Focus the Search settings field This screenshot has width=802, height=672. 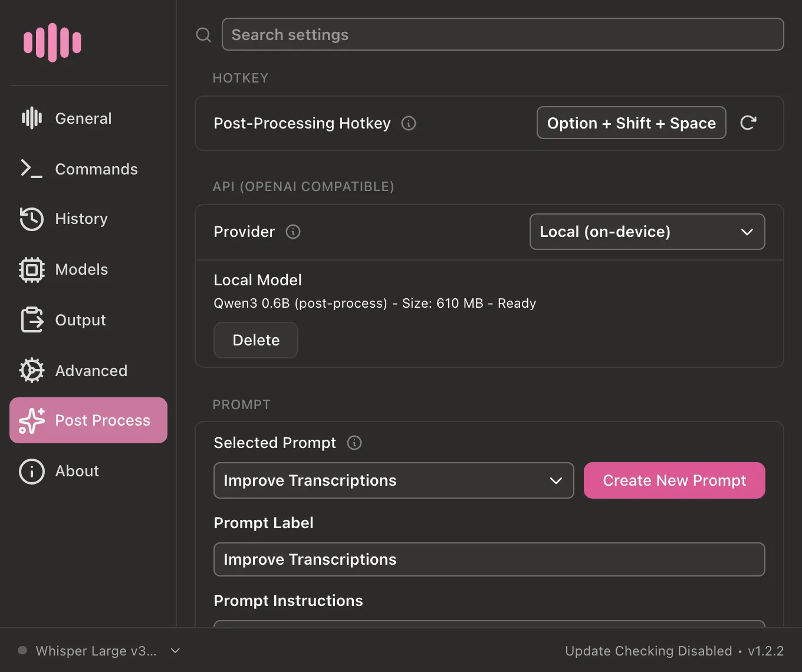pos(503,34)
